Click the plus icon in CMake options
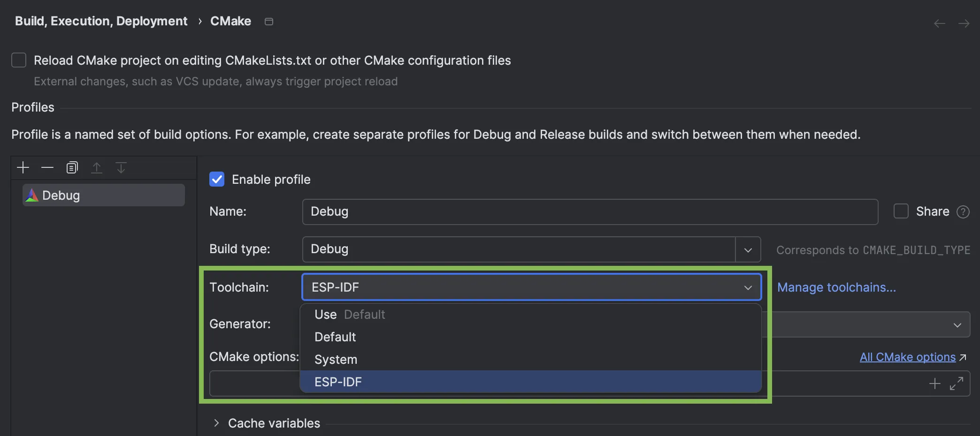Screen dimensions: 980x436 (x=934, y=383)
